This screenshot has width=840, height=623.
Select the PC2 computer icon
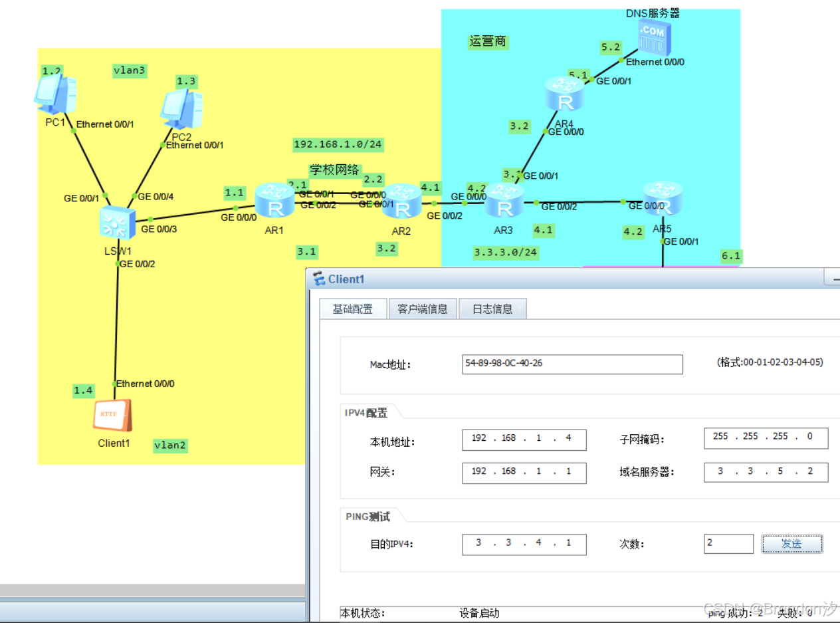[x=181, y=110]
